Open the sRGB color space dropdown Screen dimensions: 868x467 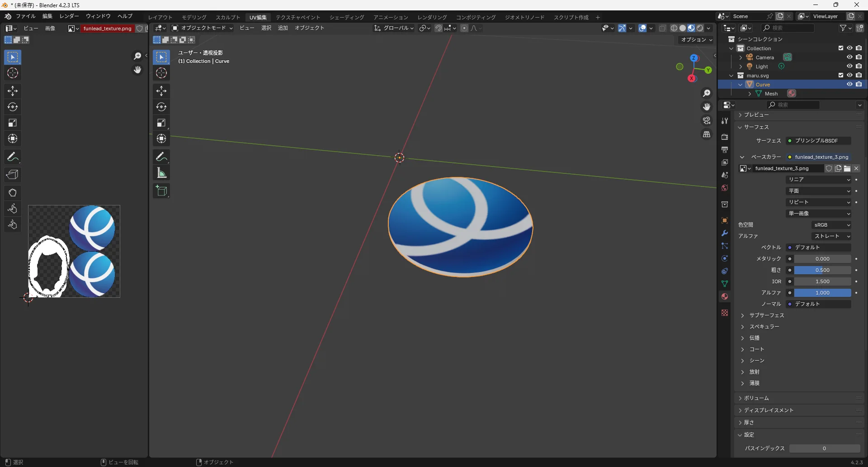(x=832, y=225)
